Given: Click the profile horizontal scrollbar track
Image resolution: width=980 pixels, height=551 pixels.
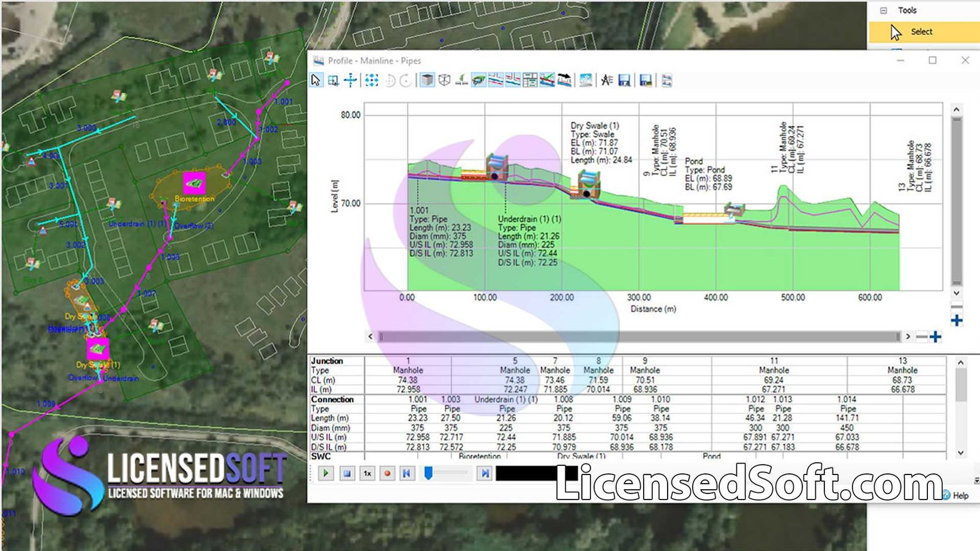Looking at the screenshot, I should point(639,336).
